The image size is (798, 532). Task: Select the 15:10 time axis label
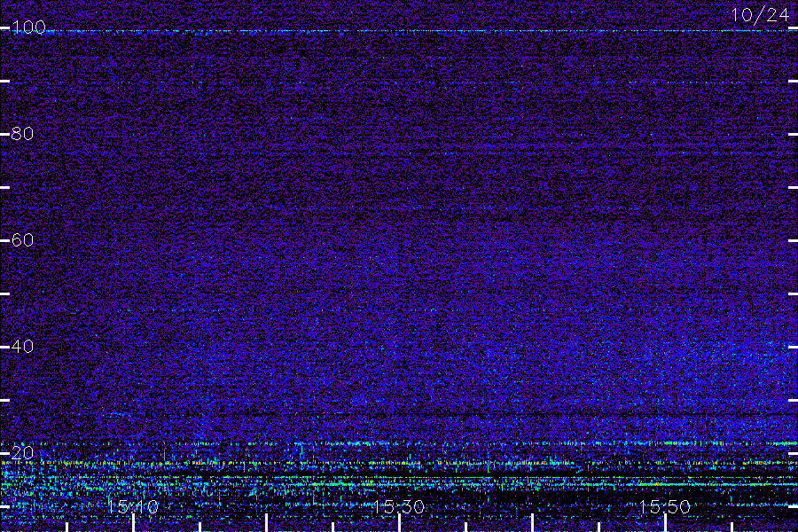[133, 506]
